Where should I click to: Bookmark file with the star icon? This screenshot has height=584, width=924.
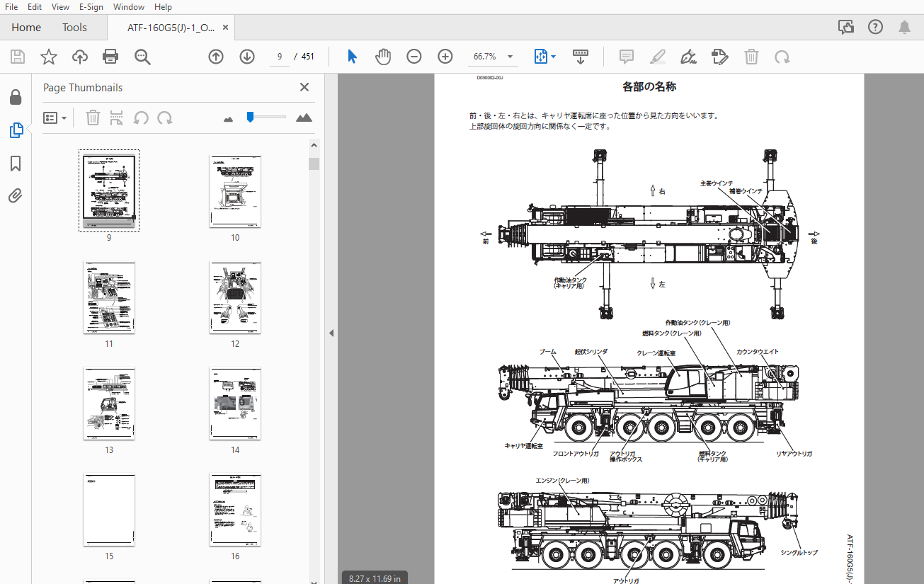point(49,57)
